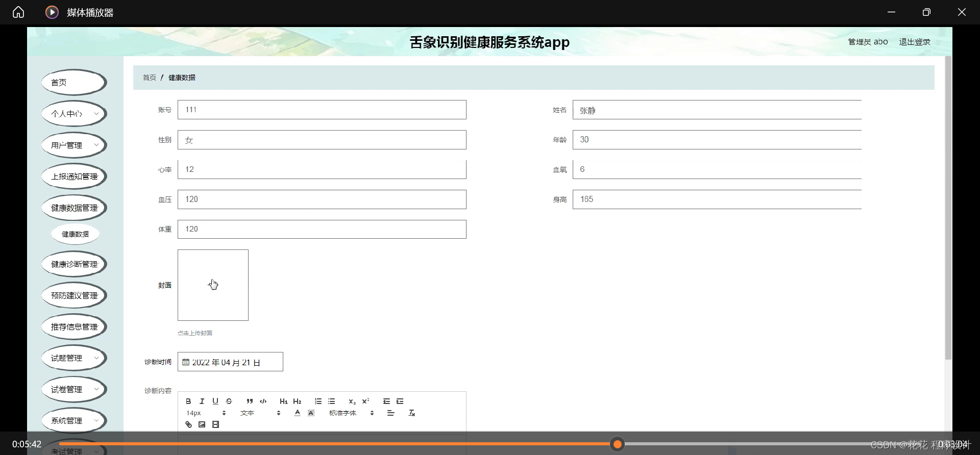Decrease indent in editor

coord(386,401)
